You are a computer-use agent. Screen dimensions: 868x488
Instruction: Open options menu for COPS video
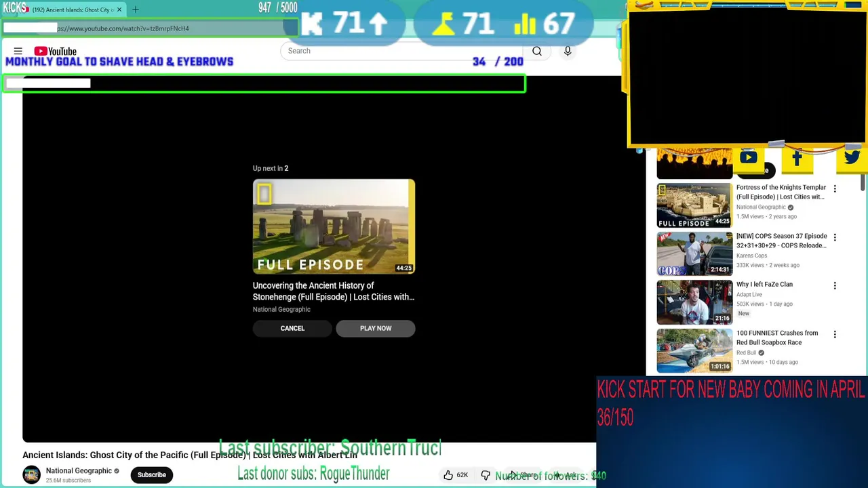pyautogui.click(x=835, y=237)
